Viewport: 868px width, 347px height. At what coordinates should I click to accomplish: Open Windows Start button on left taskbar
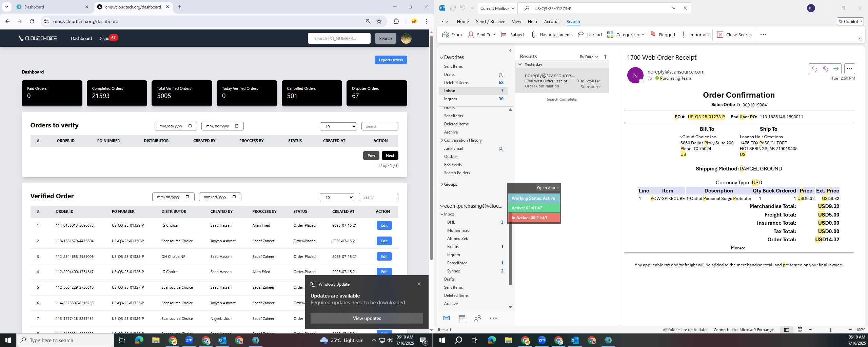click(8, 340)
